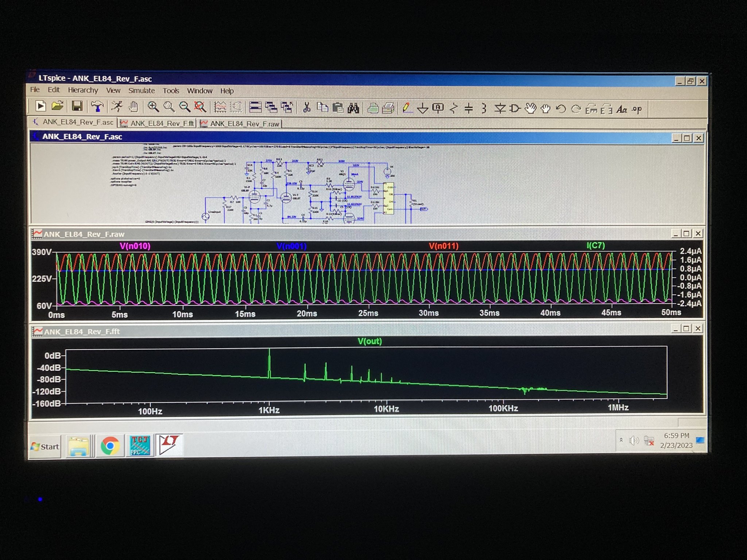Select the Draw Wire pencil tool
The image size is (747, 560).
tap(406, 108)
